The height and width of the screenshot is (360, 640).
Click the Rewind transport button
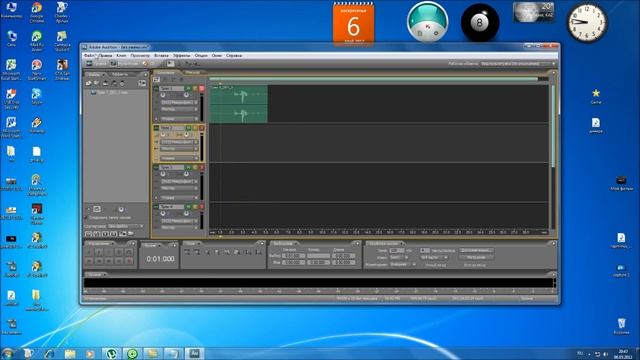point(99,261)
